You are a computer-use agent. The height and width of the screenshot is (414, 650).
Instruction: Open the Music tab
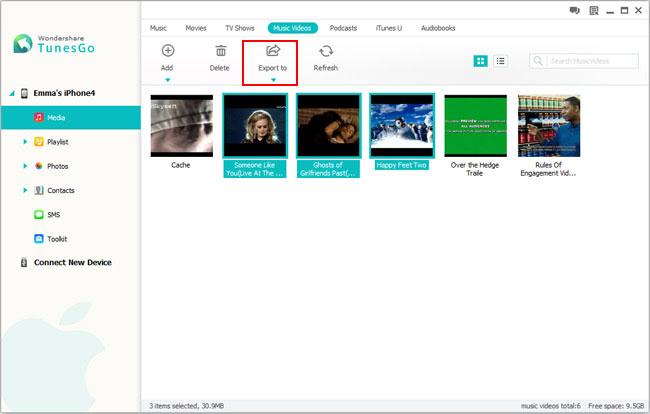click(x=158, y=28)
